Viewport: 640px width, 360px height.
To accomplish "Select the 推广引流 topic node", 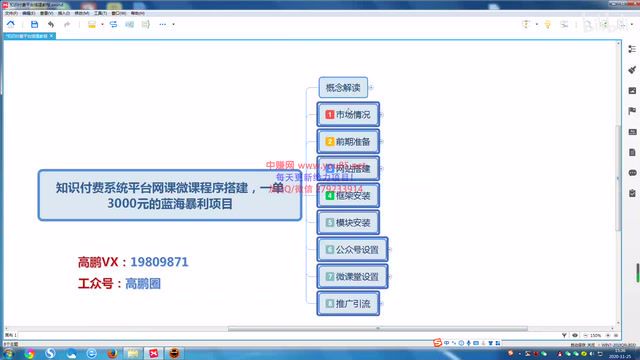I will (348, 304).
